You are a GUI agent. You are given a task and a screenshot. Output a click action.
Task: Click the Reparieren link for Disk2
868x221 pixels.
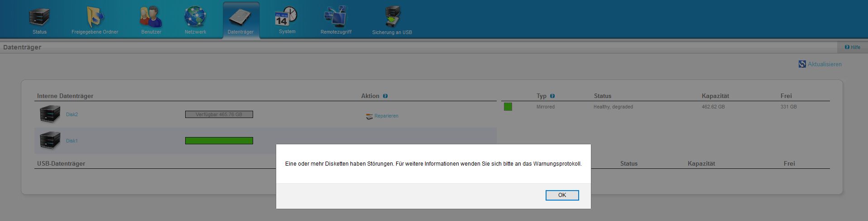[x=386, y=116]
